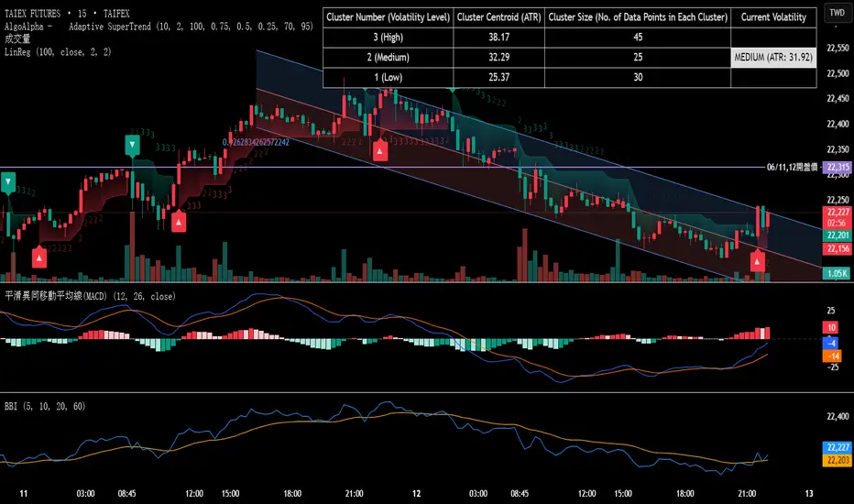The width and height of the screenshot is (854, 504).
Task: Click red up-arrow marker just before 12:00
Action: 178,221
